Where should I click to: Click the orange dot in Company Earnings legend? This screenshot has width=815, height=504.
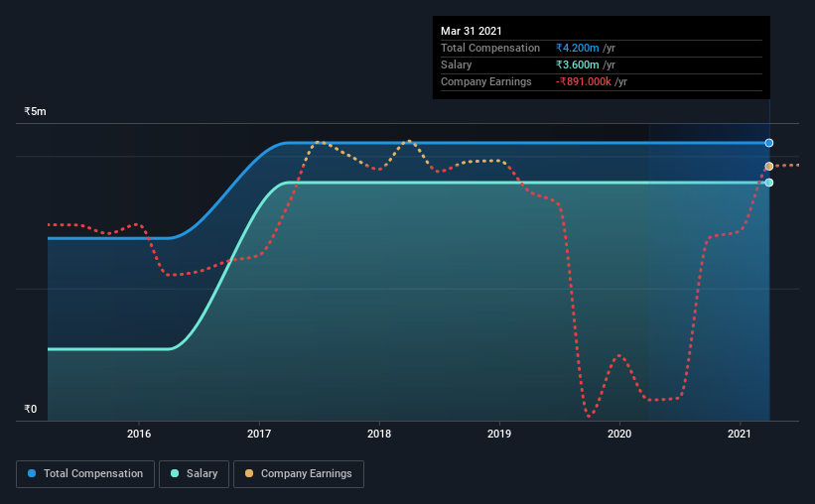[249, 473]
